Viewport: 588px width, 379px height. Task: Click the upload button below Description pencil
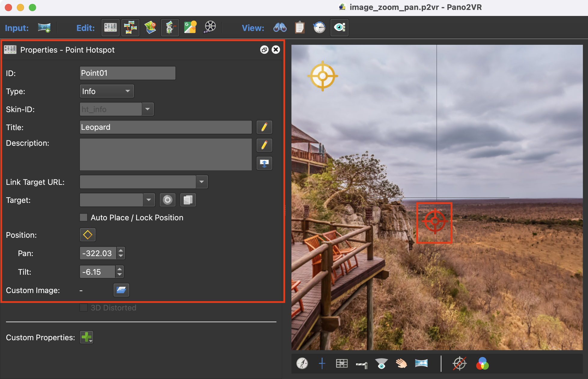(x=264, y=163)
